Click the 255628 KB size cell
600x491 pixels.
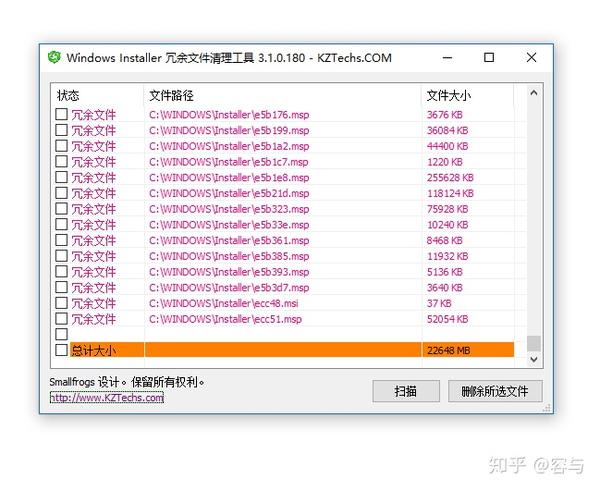pos(450,178)
